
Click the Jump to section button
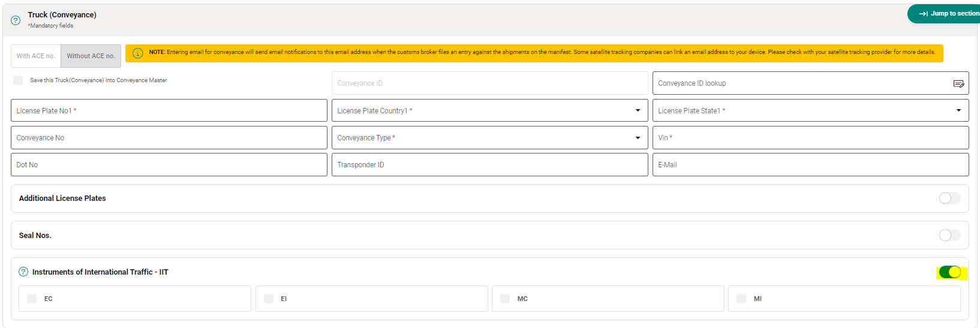[946, 13]
